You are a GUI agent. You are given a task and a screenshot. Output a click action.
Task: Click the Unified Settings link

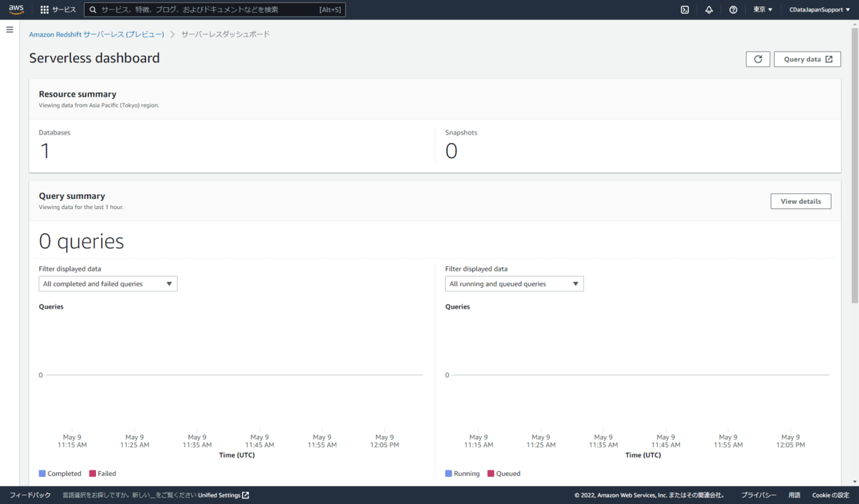[x=219, y=495]
